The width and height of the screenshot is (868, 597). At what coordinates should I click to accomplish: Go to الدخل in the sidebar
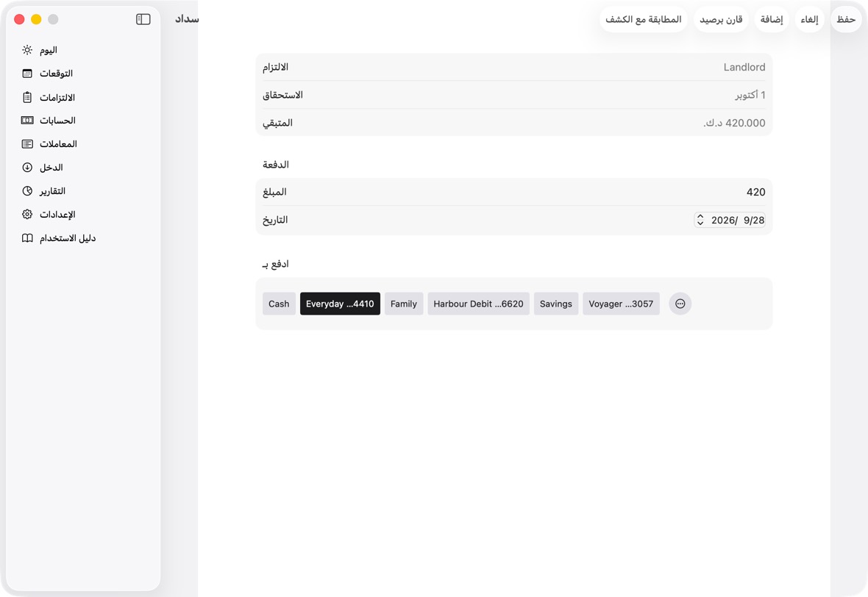coord(83,167)
